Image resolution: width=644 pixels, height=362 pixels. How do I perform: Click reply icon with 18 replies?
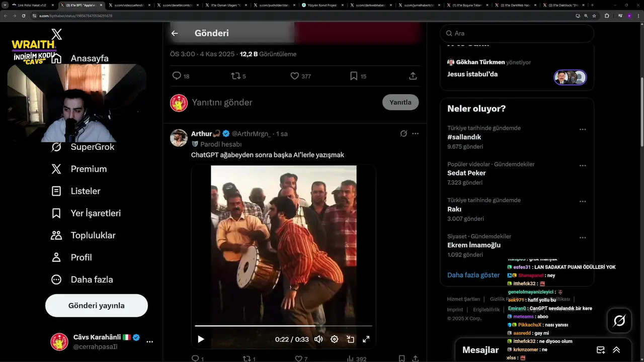(177, 76)
